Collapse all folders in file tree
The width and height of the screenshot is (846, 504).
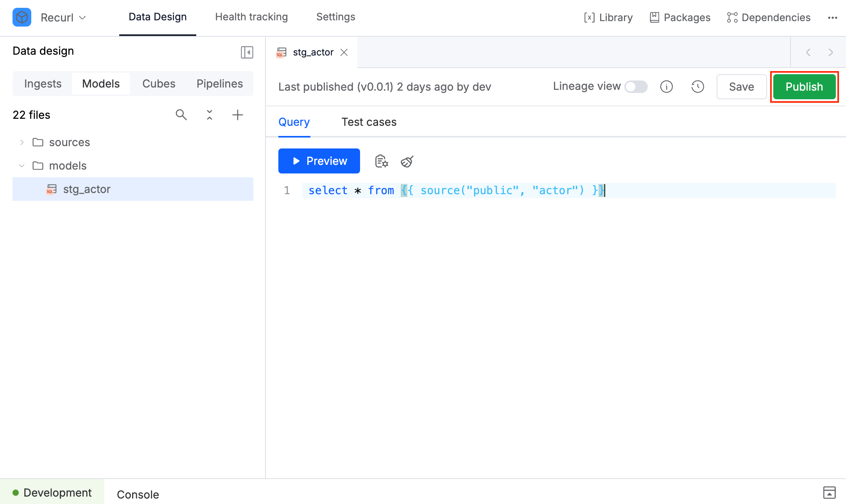pyautogui.click(x=210, y=115)
